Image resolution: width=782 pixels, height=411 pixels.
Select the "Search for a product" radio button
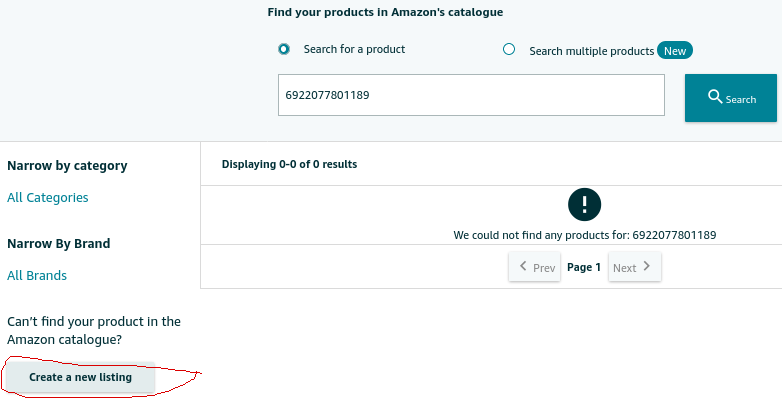pyautogui.click(x=284, y=49)
